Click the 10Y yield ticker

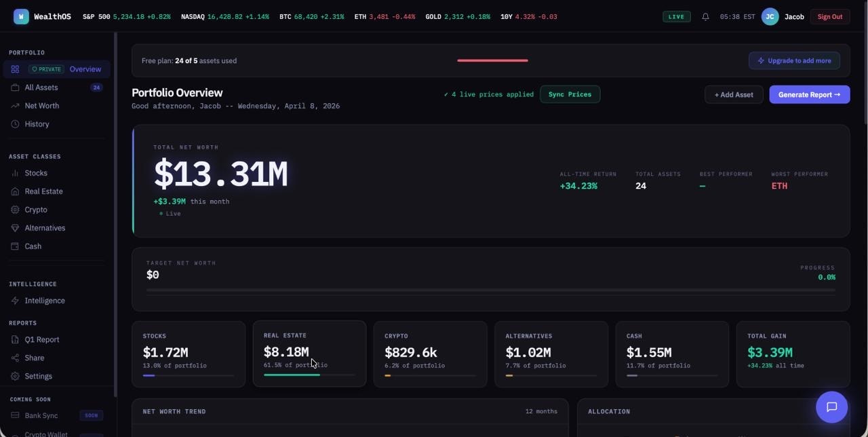coord(529,17)
